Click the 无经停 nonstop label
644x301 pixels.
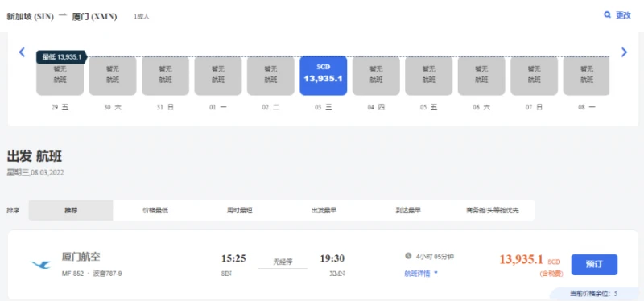(283, 262)
